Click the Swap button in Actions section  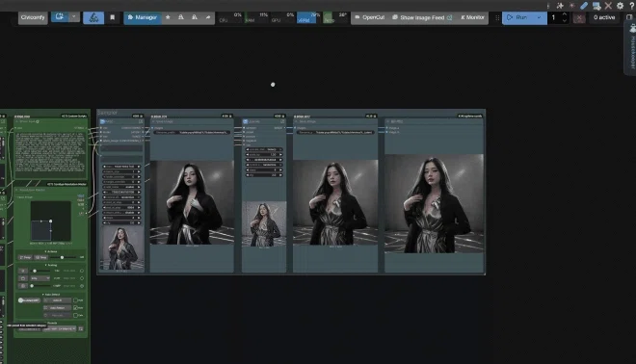pyautogui.click(x=25, y=257)
